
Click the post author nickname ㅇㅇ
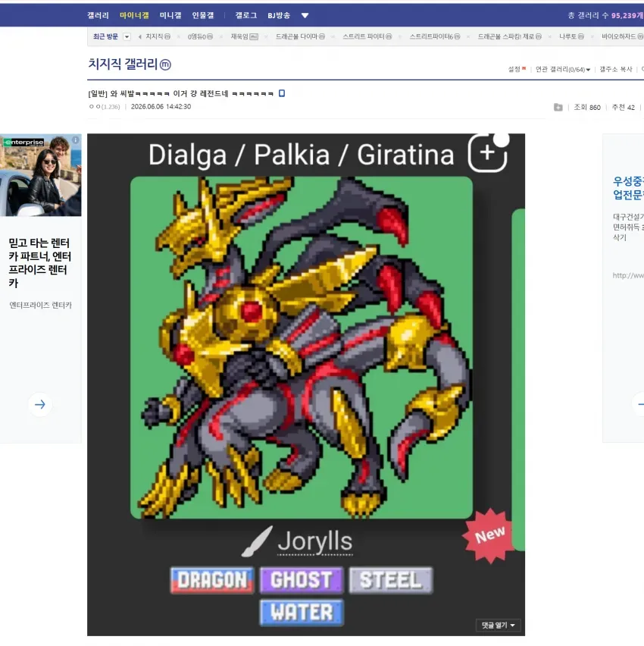95,107
